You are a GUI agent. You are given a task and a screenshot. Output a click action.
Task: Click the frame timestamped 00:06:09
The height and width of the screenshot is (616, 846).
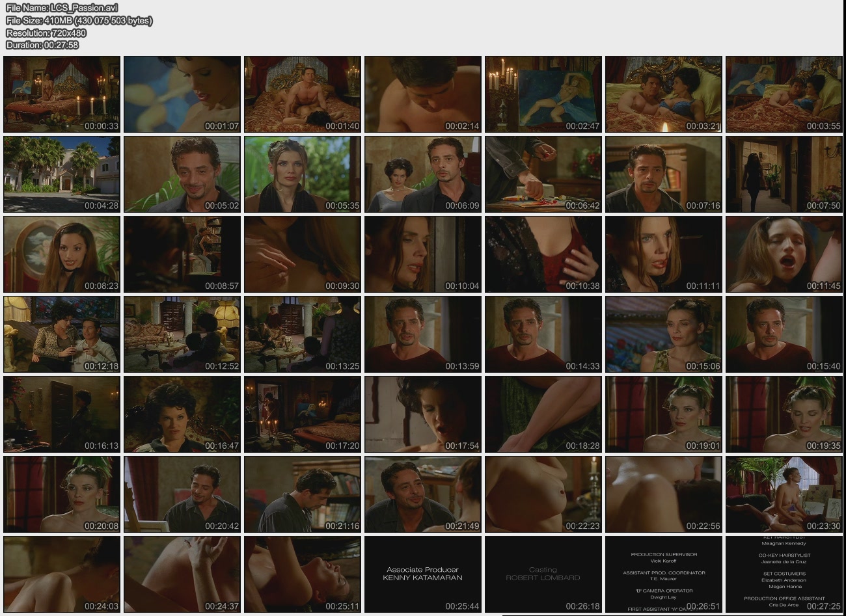click(x=422, y=174)
